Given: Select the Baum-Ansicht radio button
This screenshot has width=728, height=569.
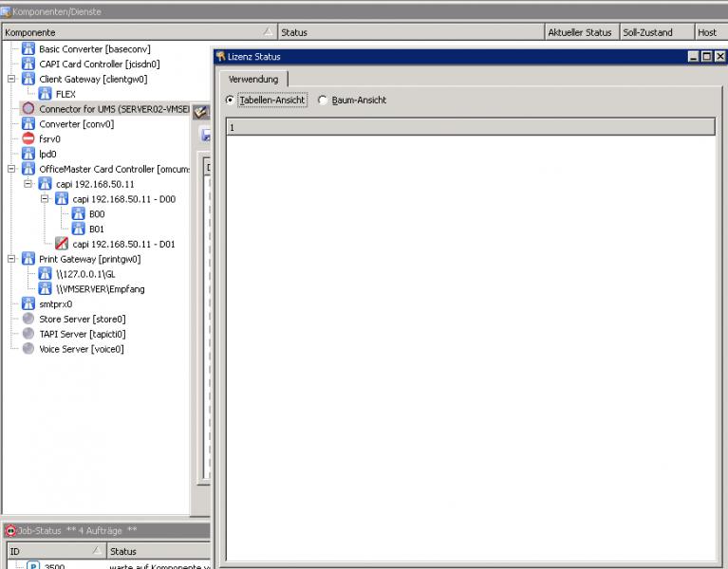Looking at the screenshot, I should pos(323,100).
